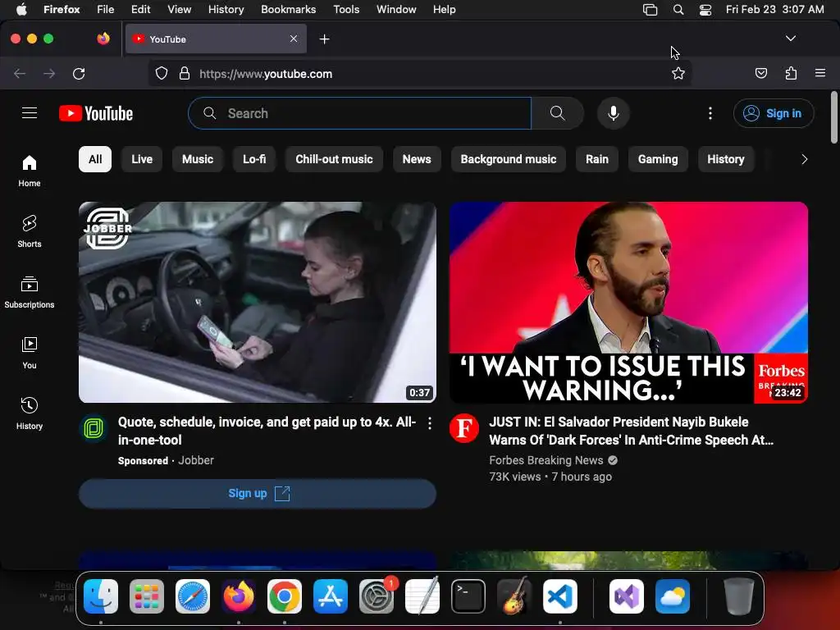Expand the list all tabs chevron
The image size is (840, 630).
791,39
